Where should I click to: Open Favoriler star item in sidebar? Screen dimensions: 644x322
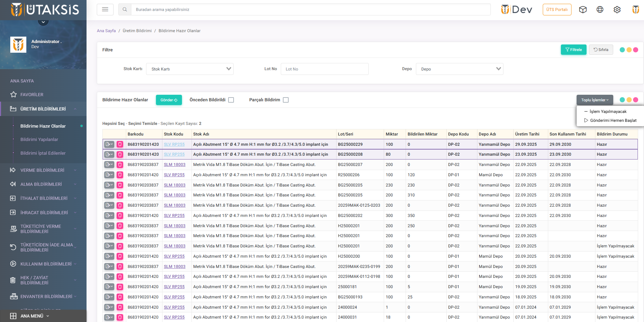point(32,94)
